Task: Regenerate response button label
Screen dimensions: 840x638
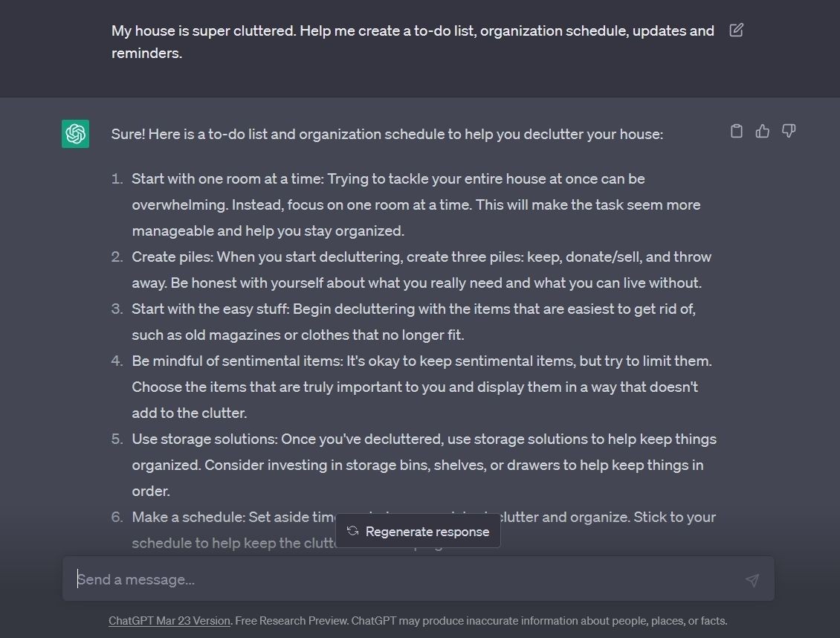Action: pos(427,532)
